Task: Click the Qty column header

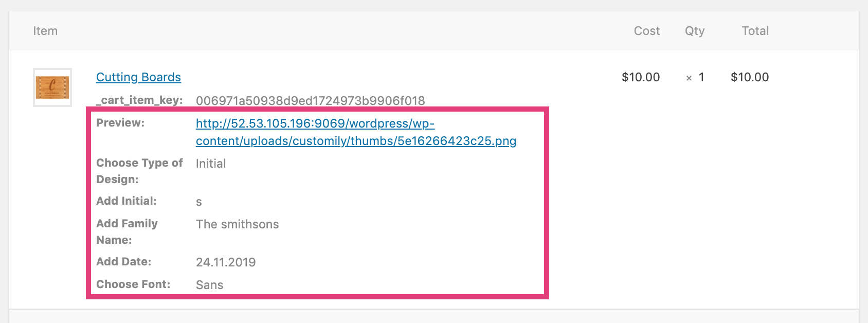Action: click(694, 31)
